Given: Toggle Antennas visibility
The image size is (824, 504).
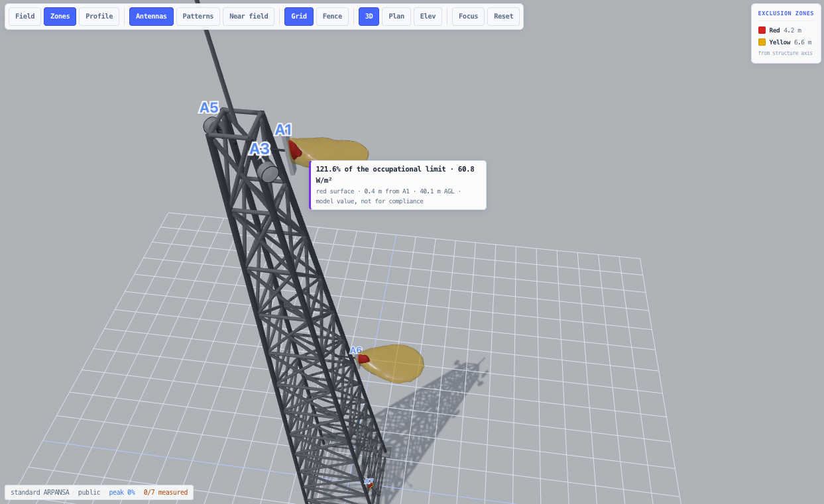Looking at the screenshot, I should click(x=151, y=17).
